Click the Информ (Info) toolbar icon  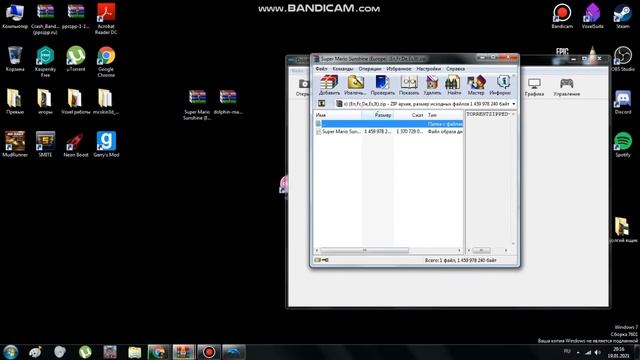pos(500,85)
